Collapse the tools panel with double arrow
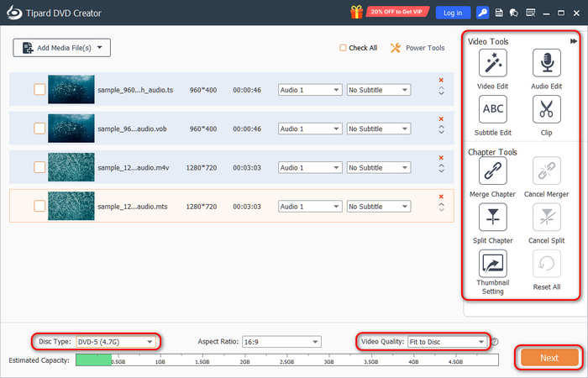The height and width of the screenshot is (378, 588). pyautogui.click(x=574, y=41)
